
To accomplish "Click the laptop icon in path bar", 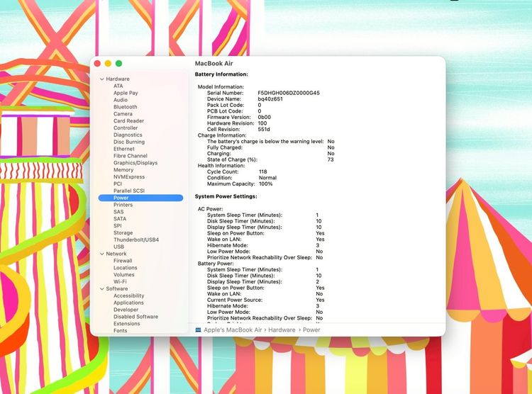I will pyautogui.click(x=198, y=330).
